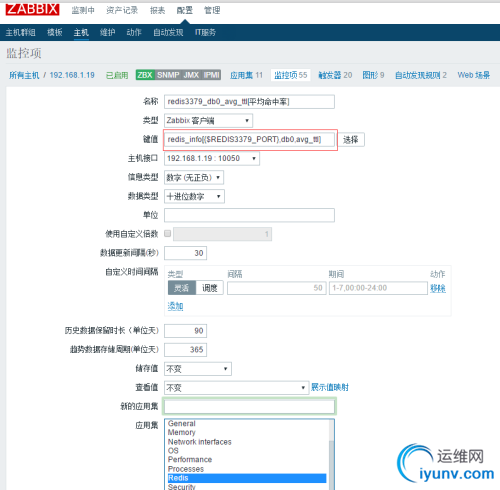Open 监控项 55 tab

(x=291, y=75)
